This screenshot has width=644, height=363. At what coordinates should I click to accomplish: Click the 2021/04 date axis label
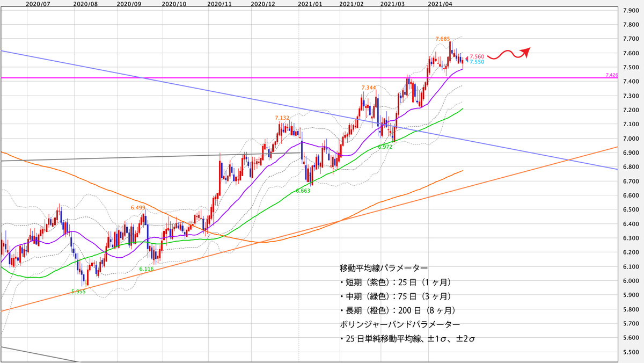tap(440, 3)
